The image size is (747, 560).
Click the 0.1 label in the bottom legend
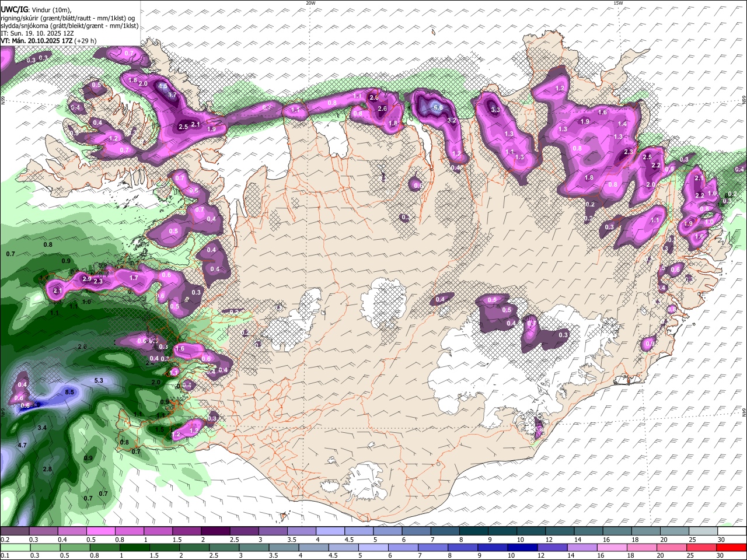(4, 556)
